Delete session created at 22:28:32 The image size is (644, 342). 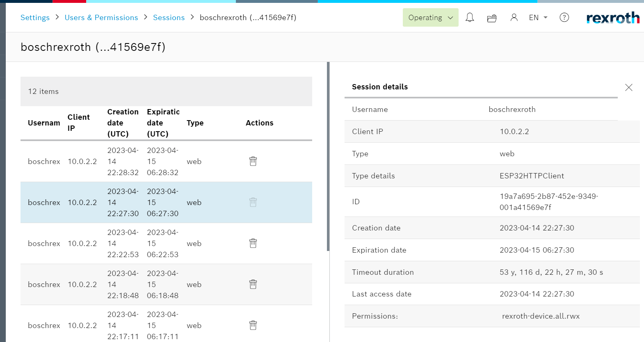(253, 161)
